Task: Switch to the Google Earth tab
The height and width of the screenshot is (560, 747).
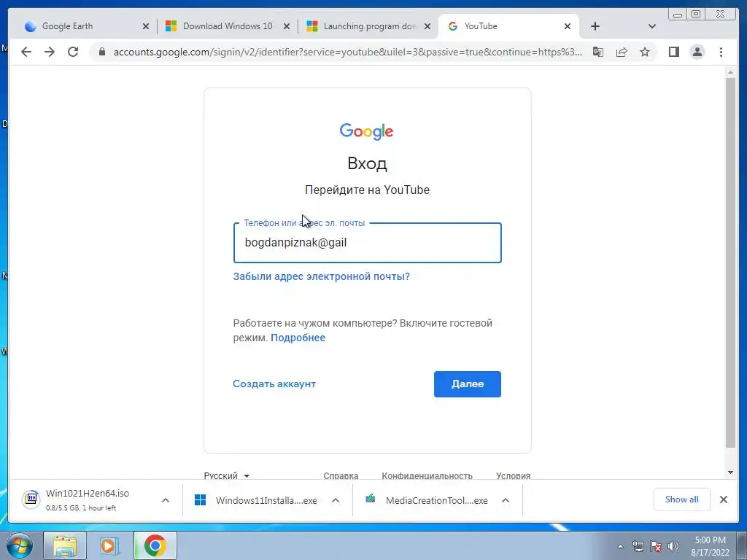Action: [87, 26]
